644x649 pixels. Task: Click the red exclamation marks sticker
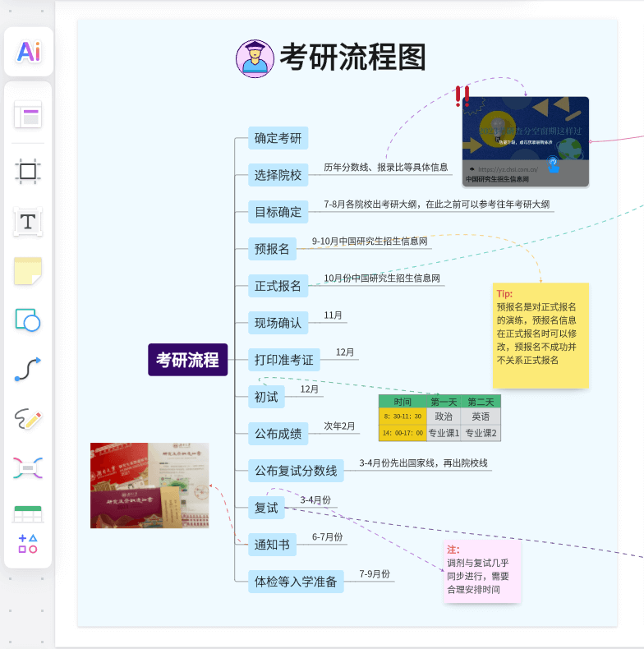point(462,97)
